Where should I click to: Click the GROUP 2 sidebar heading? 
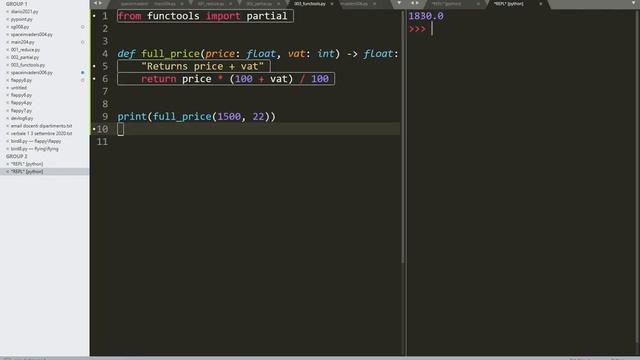point(17,156)
